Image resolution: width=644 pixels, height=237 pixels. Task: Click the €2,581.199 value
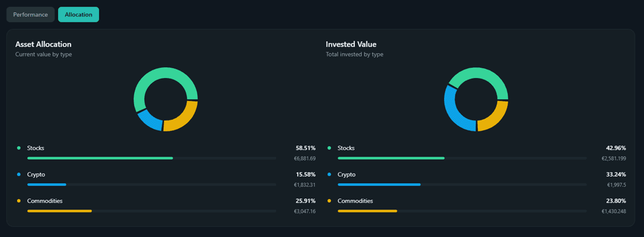pos(614,158)
